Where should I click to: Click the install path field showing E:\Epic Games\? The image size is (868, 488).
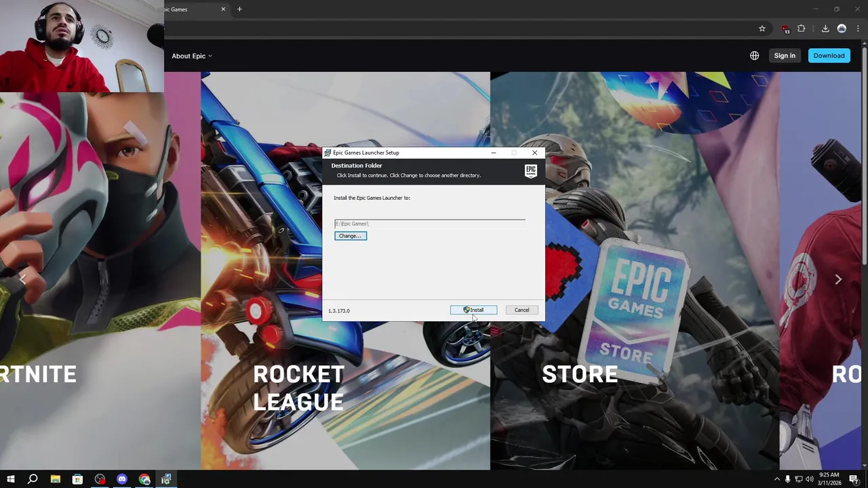pyautogui.click(x=429, y=224)
